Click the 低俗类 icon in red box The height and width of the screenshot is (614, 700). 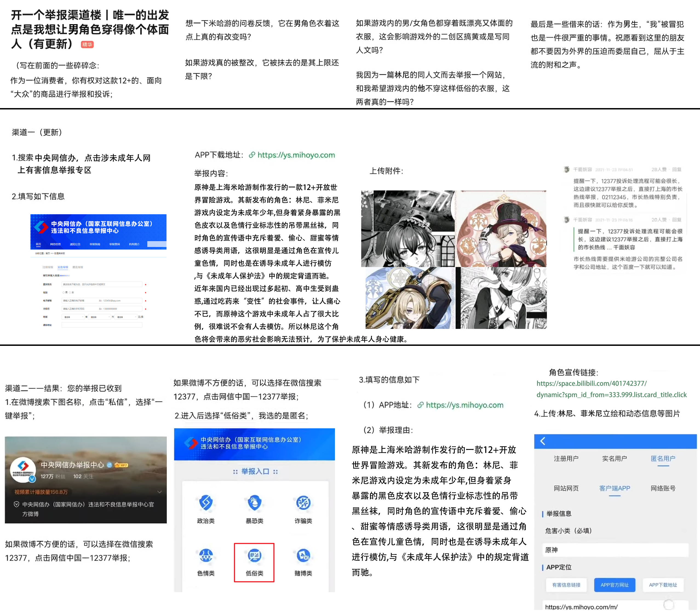click(254, 555)
